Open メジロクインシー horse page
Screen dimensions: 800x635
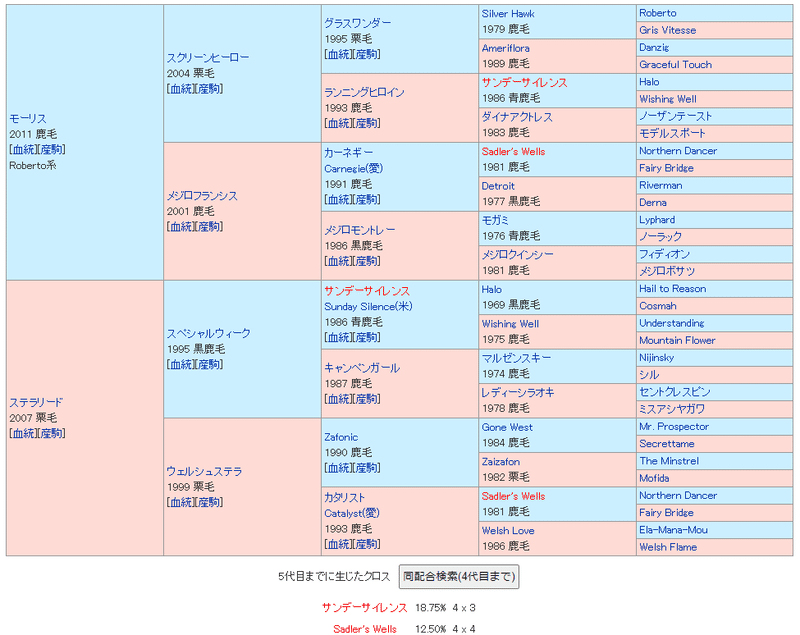coord(517,254)
